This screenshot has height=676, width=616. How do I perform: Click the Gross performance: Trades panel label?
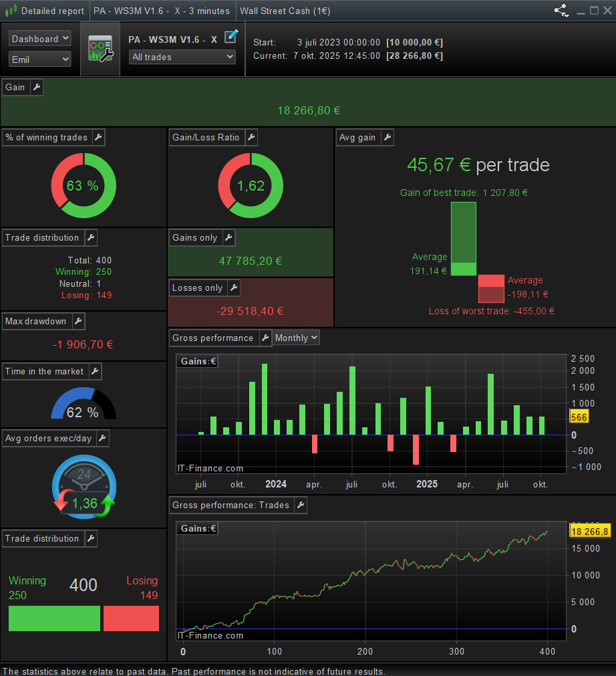230,505
